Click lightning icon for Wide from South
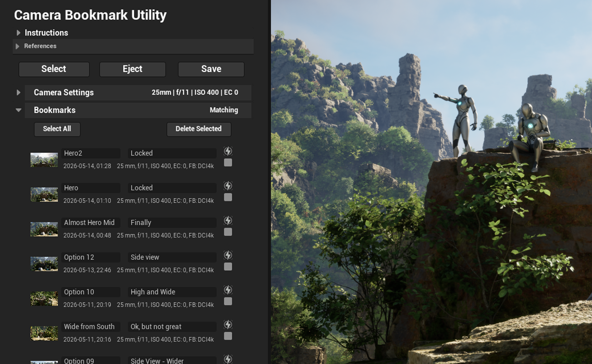The image size is (592, 364). coord(228,324)
